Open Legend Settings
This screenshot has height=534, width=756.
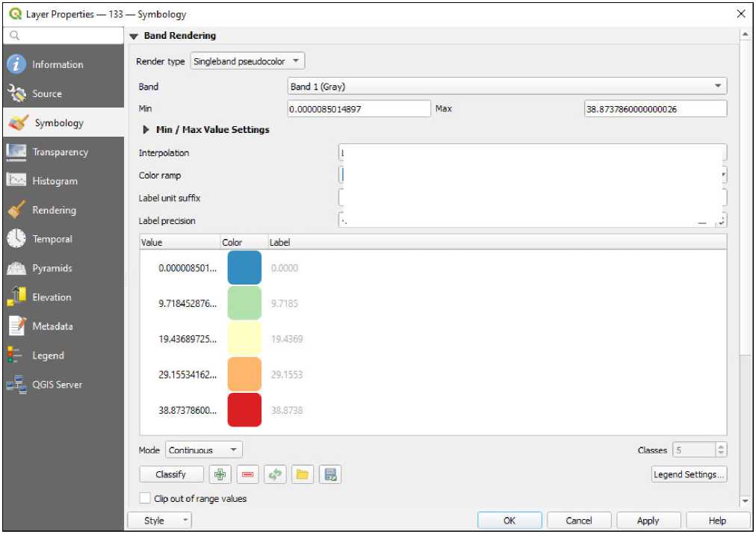tap(689, 474)
